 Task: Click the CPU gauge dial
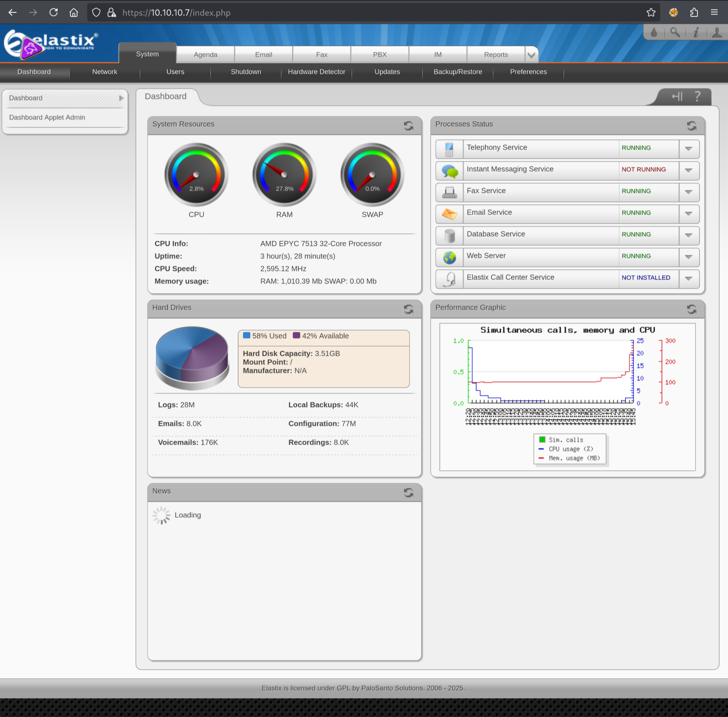[196, 175]
